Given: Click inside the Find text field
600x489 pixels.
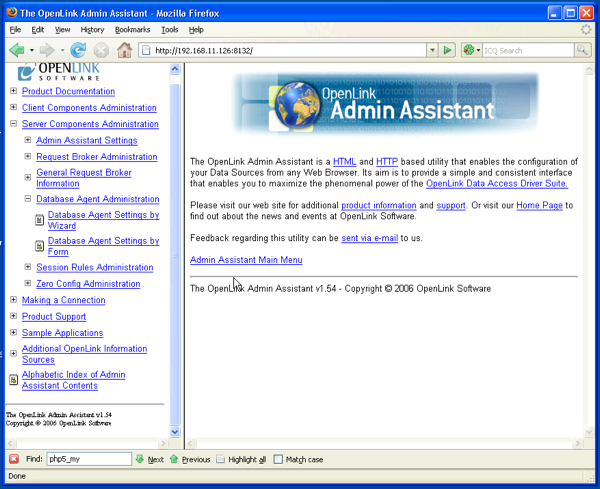Looking at the screenshot, I should [89, 459].
